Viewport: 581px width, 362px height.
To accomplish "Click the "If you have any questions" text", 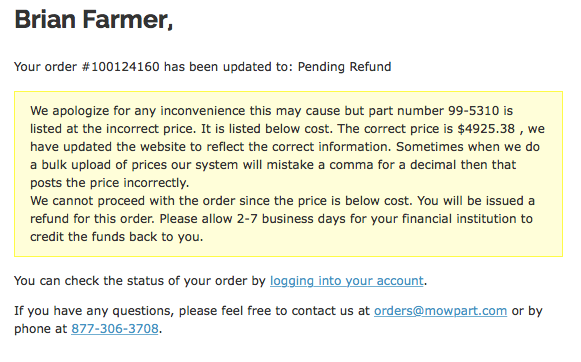I will [94, 310].
